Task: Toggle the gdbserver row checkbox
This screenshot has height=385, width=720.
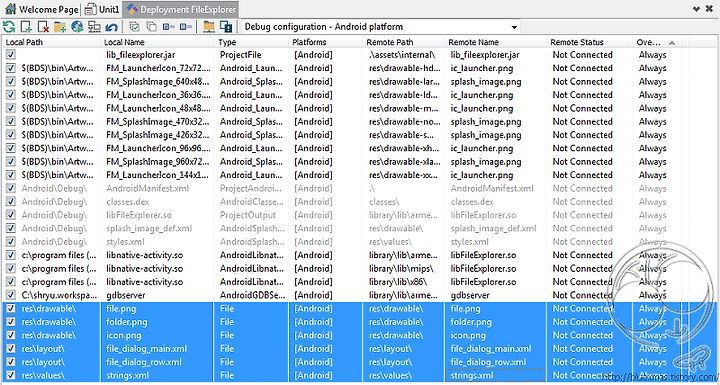Action: pyautogui.click(x=10, y=295)
